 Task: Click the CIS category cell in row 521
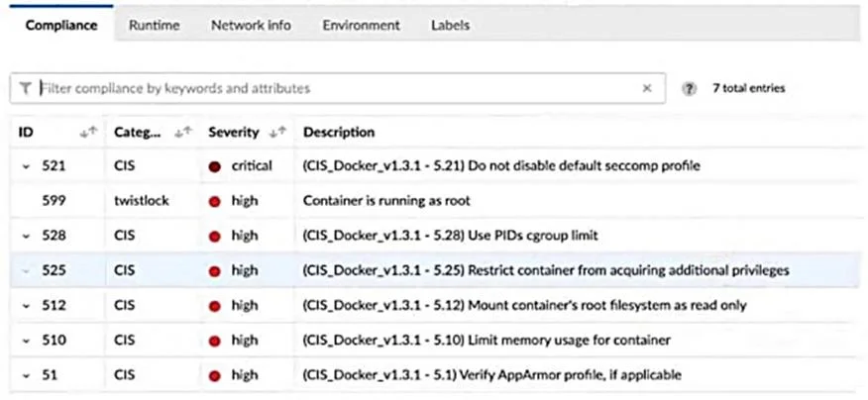[125, 165]
